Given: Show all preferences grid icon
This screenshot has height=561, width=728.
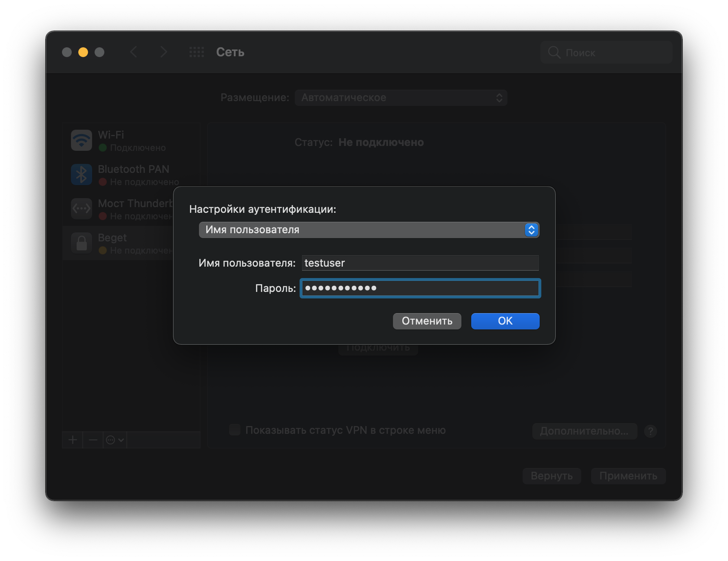Looking at the screenshot, I should [197, 52].
